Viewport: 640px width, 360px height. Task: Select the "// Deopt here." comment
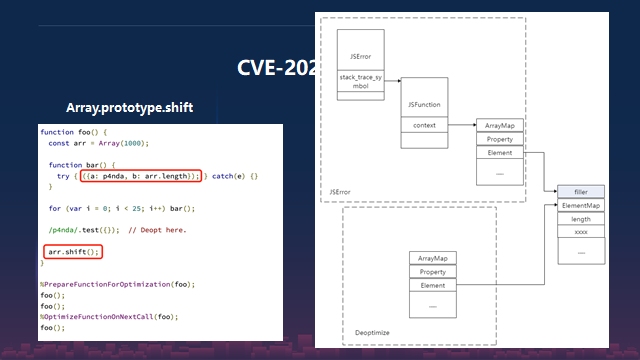pos(157,230)
